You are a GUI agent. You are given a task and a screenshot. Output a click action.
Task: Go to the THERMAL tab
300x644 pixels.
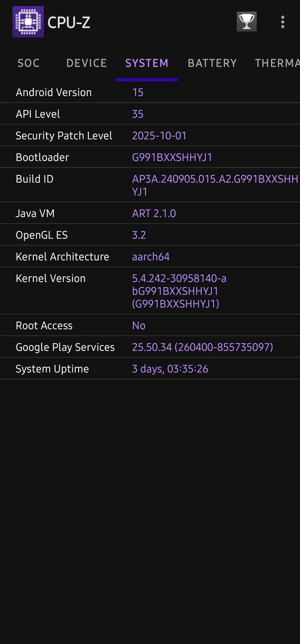tap(277, 63)
